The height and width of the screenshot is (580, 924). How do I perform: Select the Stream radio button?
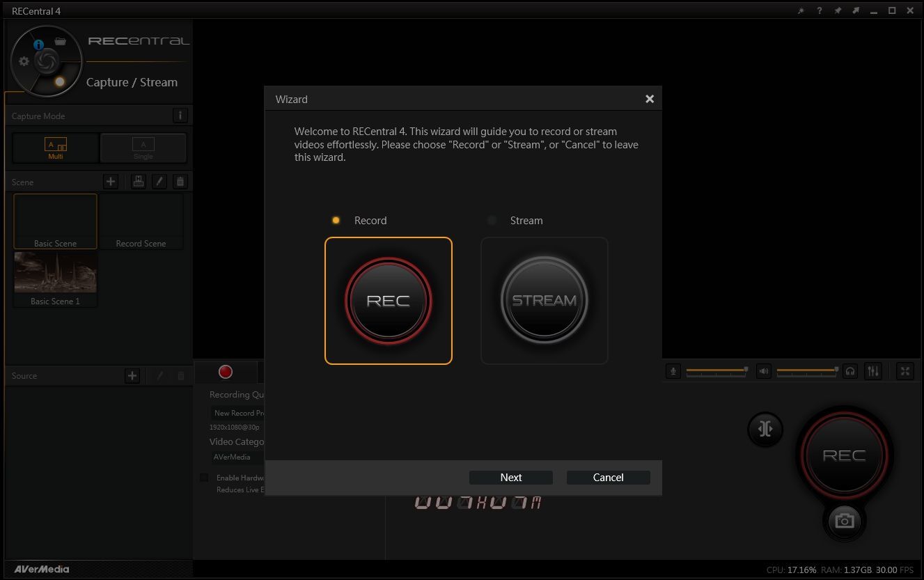point(492,220)
